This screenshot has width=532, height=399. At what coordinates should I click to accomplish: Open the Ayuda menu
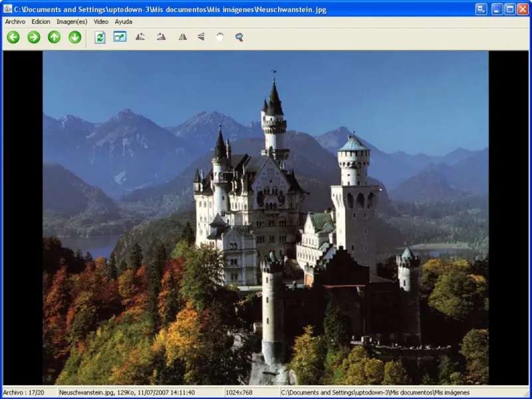[x=124, y=22]
